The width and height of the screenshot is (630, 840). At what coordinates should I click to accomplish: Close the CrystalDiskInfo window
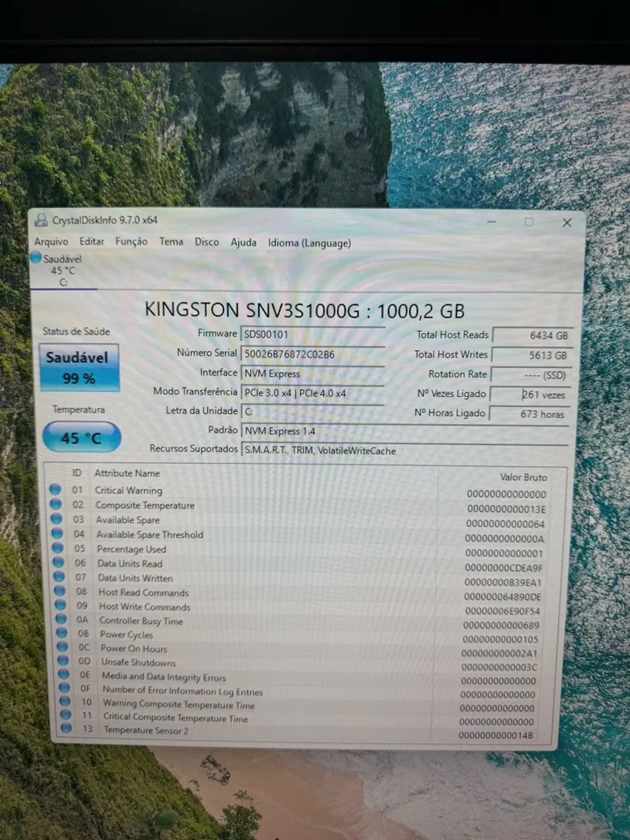click(567, 222)
